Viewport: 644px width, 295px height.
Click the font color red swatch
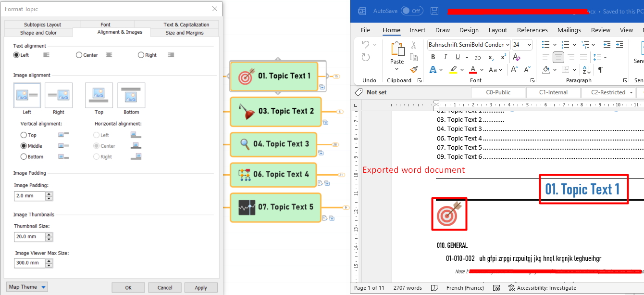pos(473,70)
